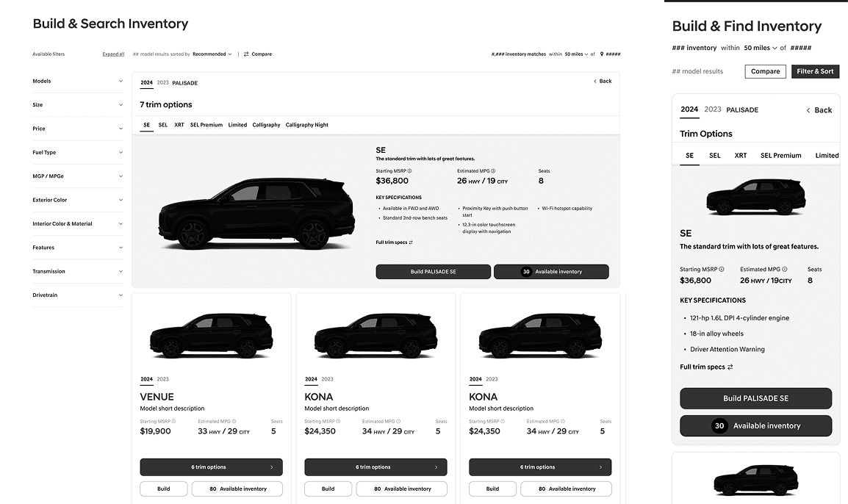Switch to 2023 in Build & Find panel
The width and height of the screenshot is (848, 504).
pos(713,109)
